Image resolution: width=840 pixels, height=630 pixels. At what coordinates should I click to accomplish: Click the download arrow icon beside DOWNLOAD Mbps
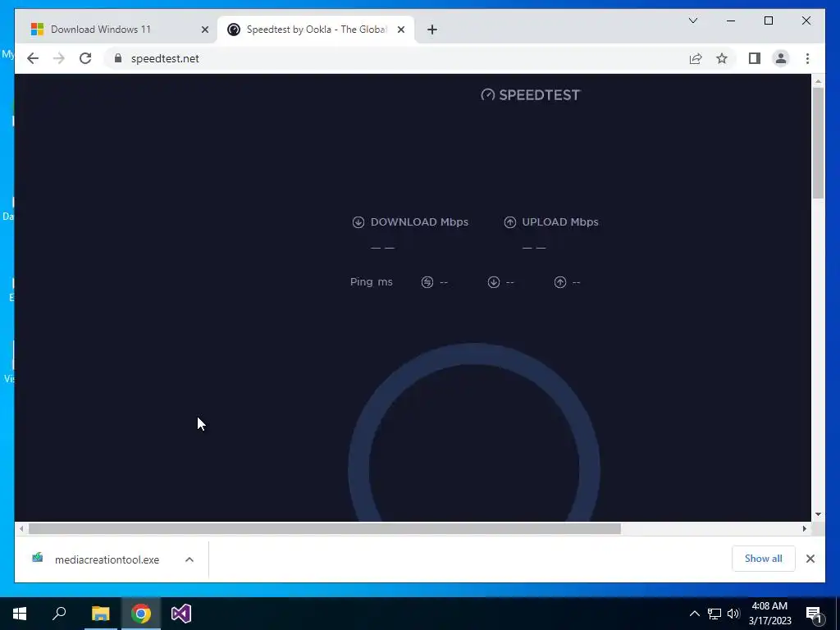point(358,222)
